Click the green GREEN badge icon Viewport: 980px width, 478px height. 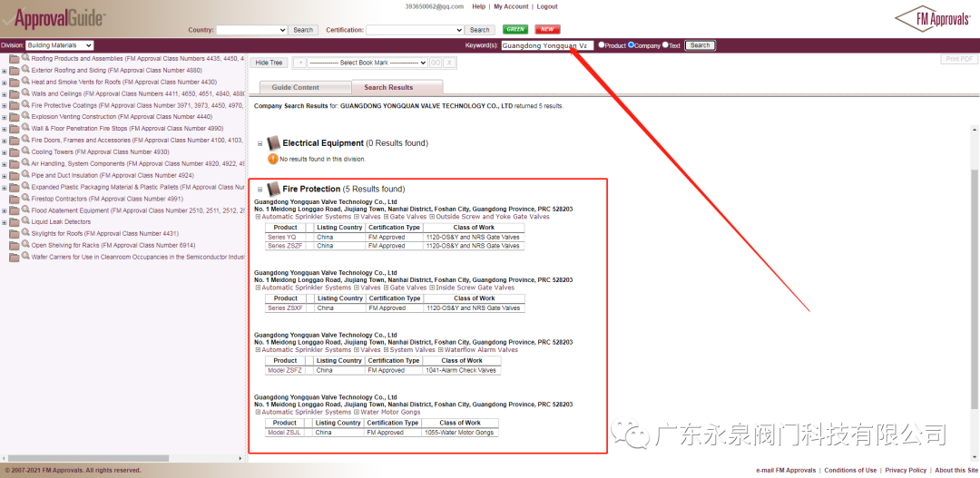(515, 30)
